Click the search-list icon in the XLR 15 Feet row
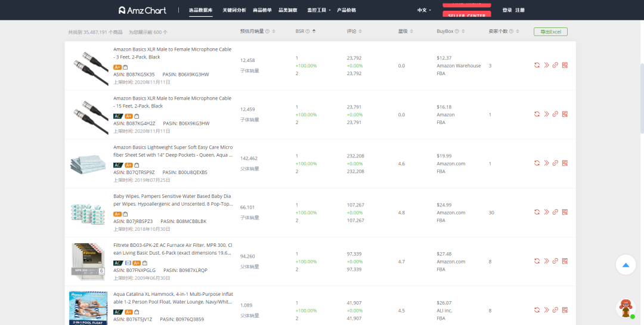Image resolution: width=644 pixels, height=325 pixels. click(x=565, y=114)
